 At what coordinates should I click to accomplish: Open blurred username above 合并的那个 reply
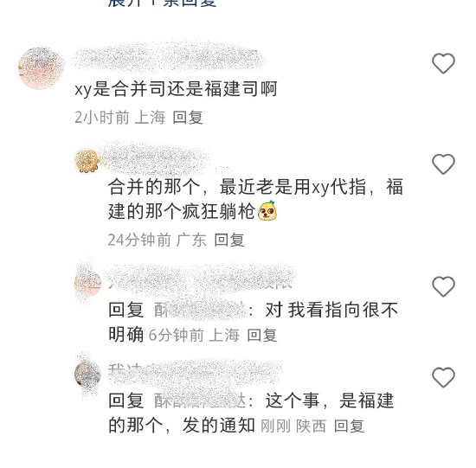pos(158,159)
